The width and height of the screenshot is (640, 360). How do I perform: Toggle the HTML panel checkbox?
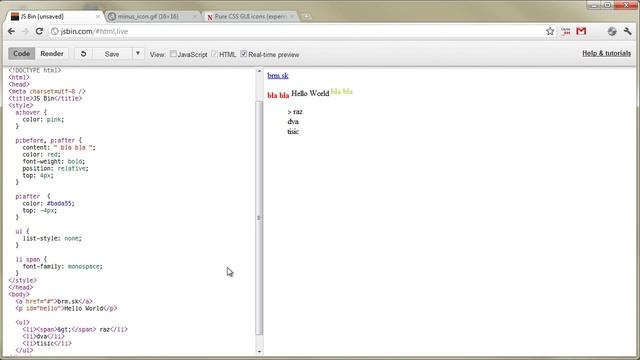point(214,54)
